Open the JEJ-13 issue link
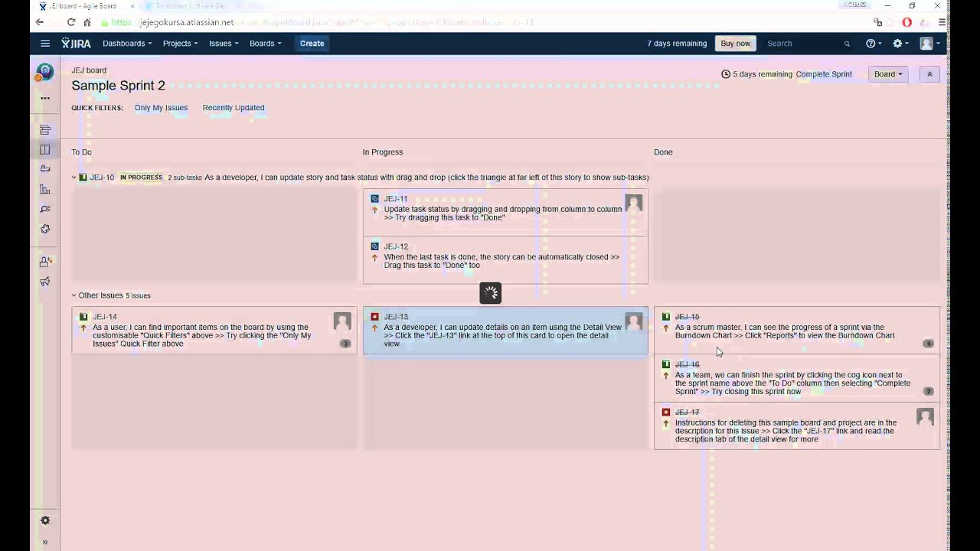This screenshot has height=551, width=980. (x=396, y=317)
